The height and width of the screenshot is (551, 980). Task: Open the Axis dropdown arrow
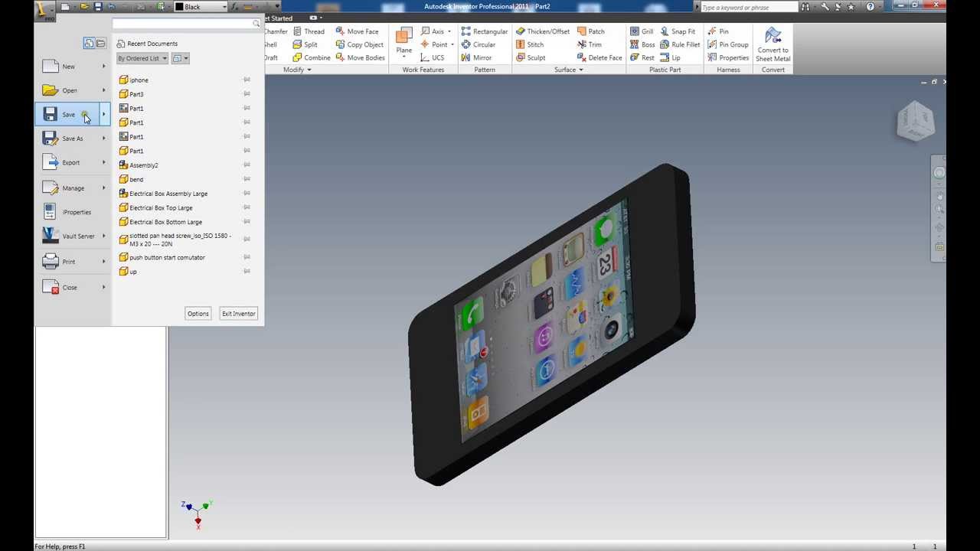(x=449, y=31)
